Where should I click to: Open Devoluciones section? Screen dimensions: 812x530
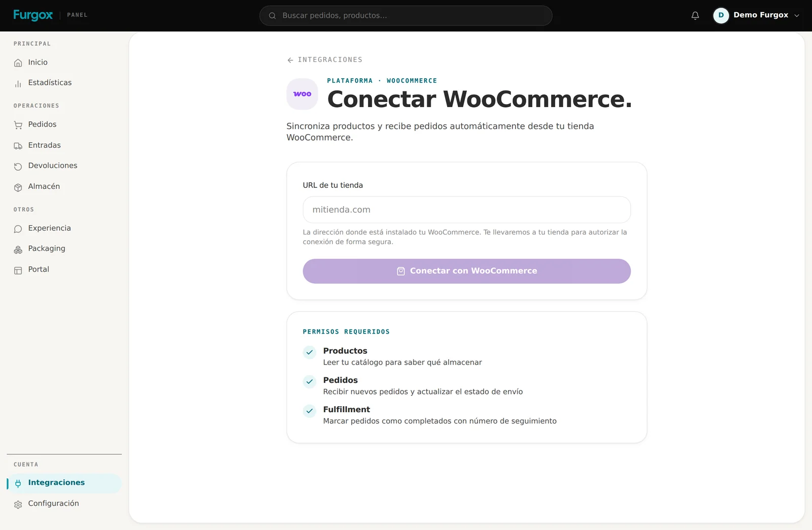tap(64, 165)
